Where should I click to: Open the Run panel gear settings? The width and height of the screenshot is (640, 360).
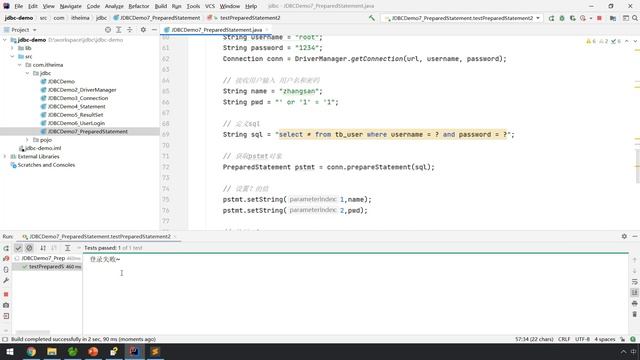pos(624,236)
